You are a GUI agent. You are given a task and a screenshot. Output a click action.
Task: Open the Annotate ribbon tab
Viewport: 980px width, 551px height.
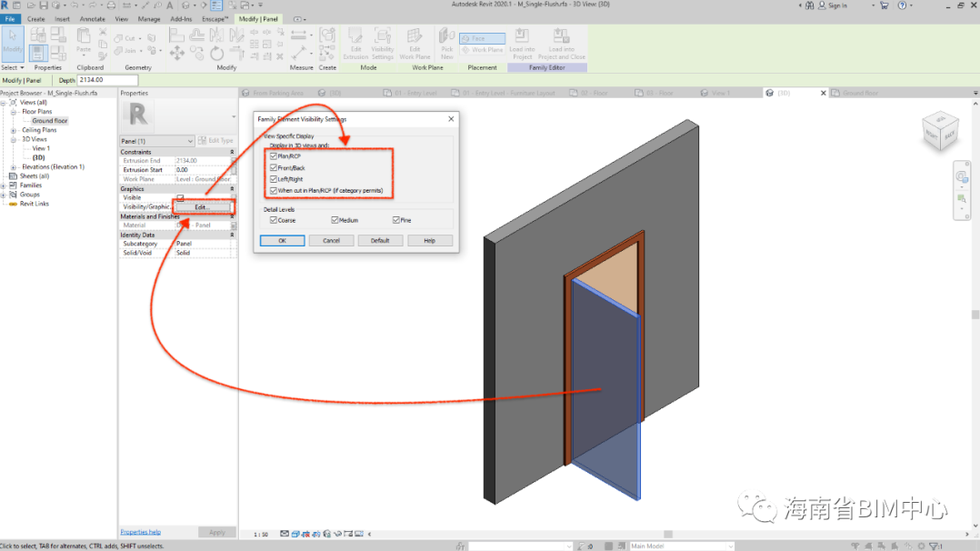[x=92, y=18]
